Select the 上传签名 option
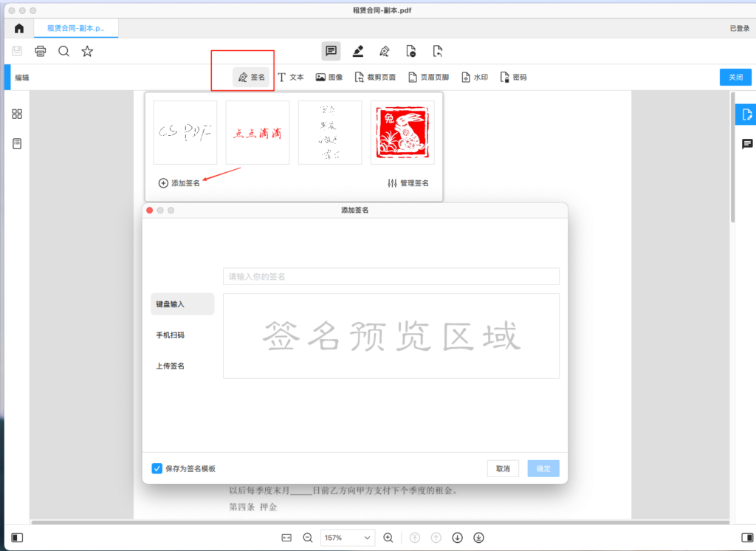756x551 pixels. (x=171, y=366)
